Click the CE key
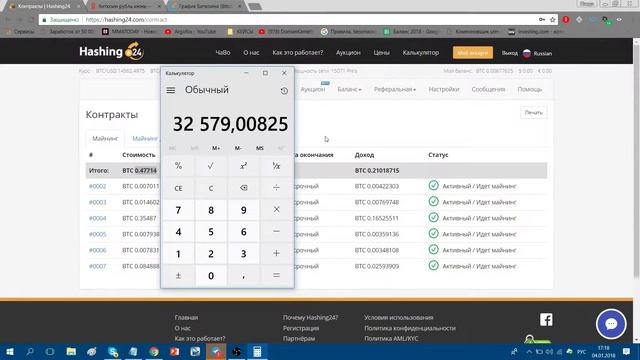The image size is (640, 360). click(178, 188)
